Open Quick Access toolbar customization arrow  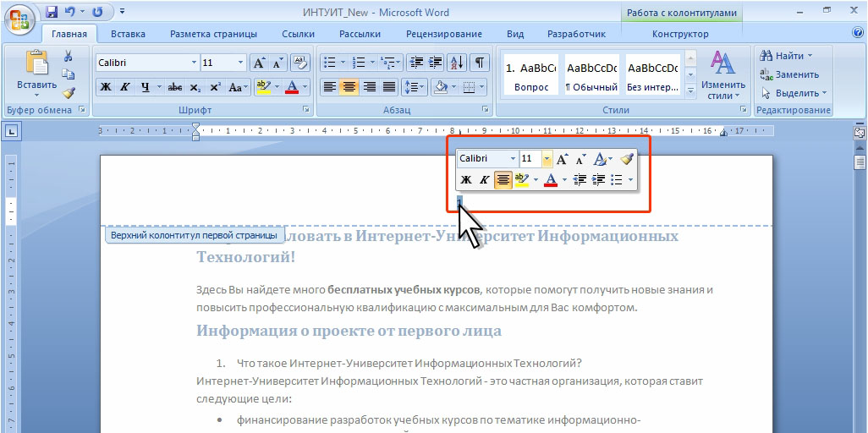click(x=122, y=11)
